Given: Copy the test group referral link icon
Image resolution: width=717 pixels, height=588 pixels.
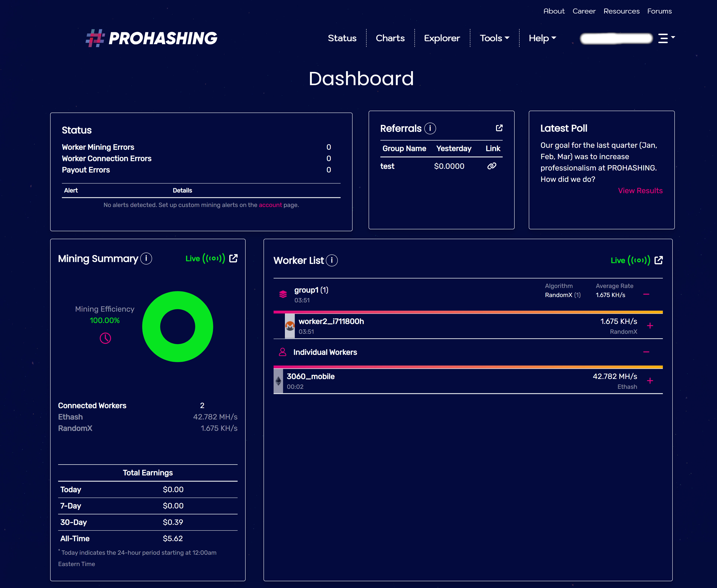Looking at the screenshot, I should tap(492, 166).
